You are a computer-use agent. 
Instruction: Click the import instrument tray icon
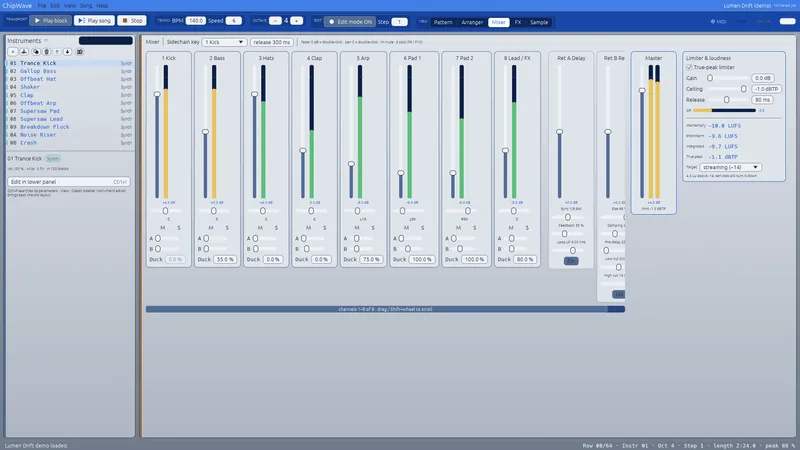tap(24, 52)
